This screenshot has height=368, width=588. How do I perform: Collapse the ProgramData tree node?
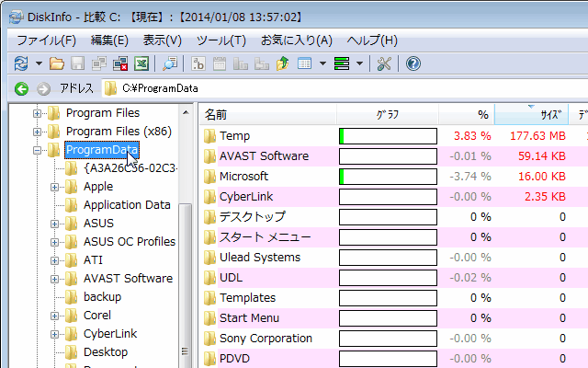coord(39,150)
